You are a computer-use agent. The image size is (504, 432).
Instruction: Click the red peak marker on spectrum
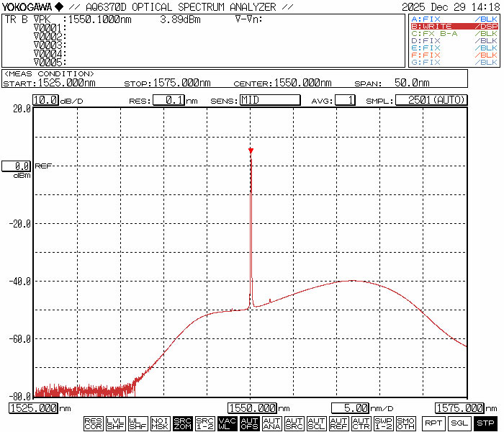coord(251,150)
